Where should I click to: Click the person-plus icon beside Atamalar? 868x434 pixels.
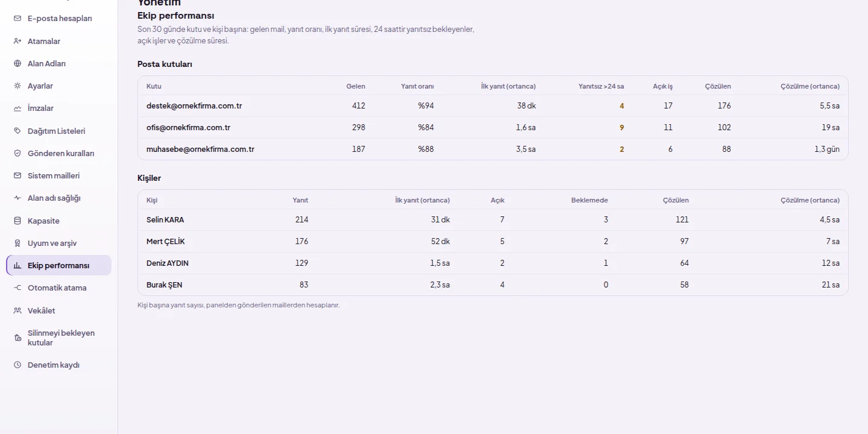17,41
